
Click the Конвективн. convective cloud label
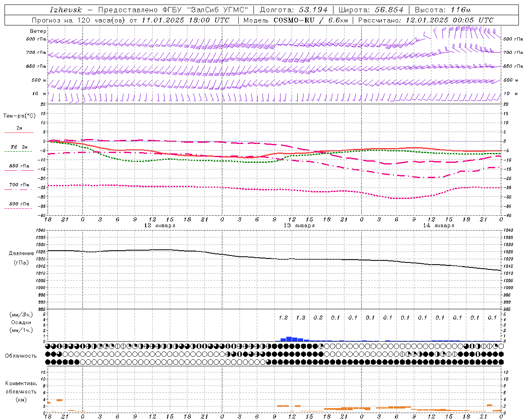pos(21,383)
